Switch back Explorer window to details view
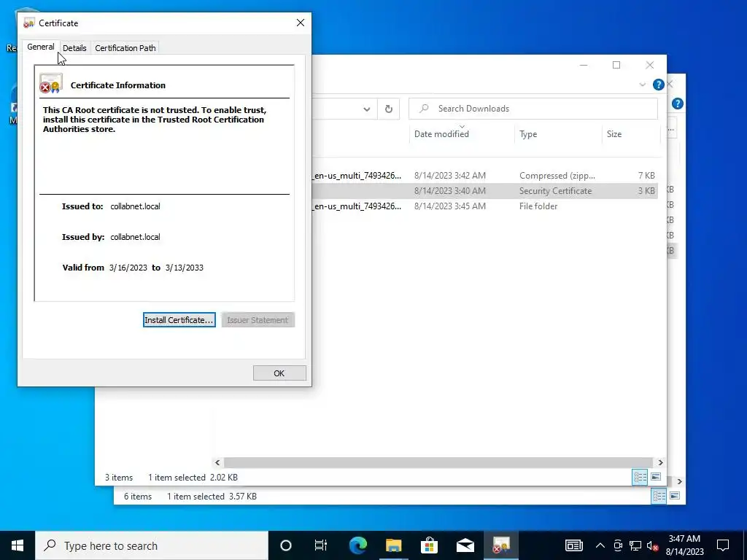Screen dimensions: 747x560 click(659, 496)
